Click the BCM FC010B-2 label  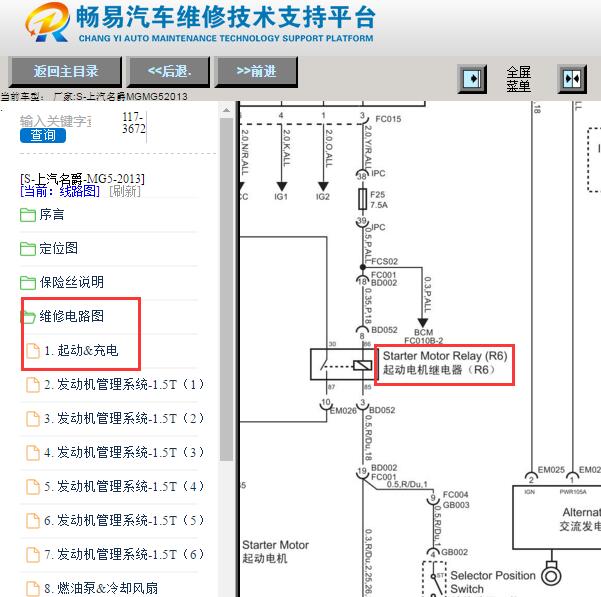[x=424, y=336]
